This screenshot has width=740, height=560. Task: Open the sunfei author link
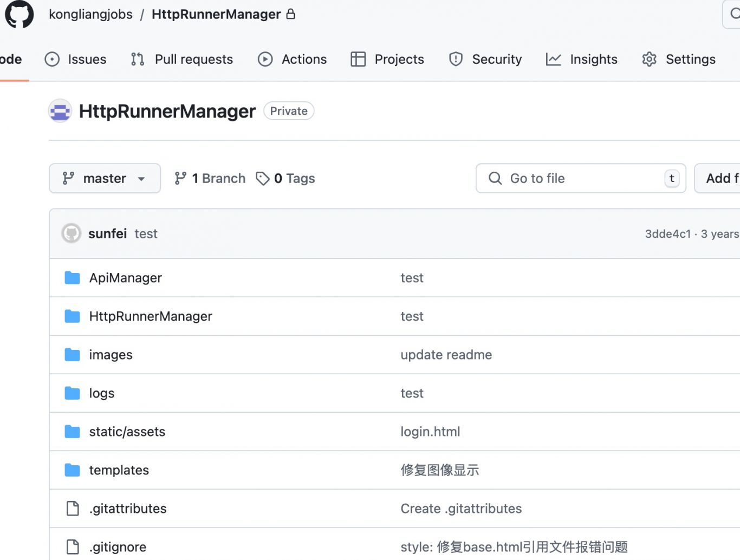click(x=107, y=233)
